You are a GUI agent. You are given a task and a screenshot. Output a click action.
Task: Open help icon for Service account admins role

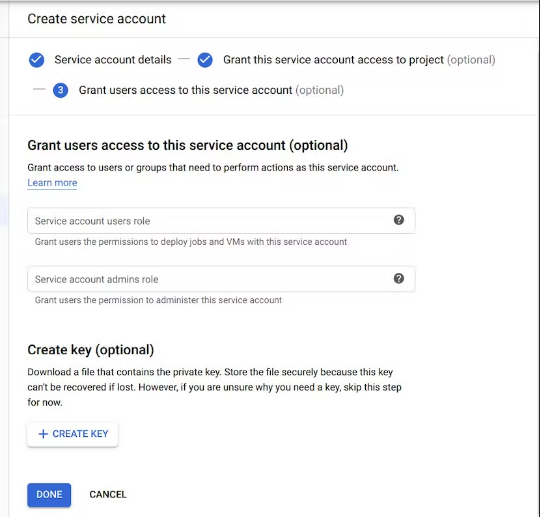tap(399, 278)
